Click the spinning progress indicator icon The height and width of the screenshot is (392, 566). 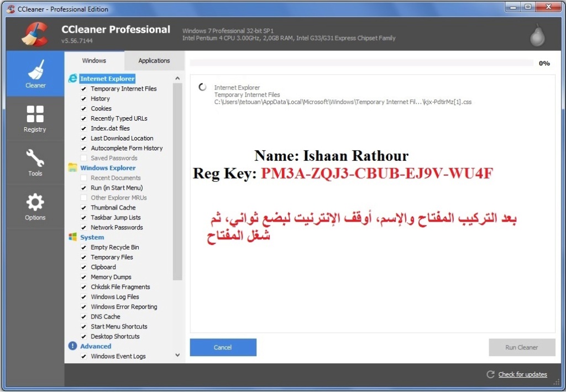[202, 87]
